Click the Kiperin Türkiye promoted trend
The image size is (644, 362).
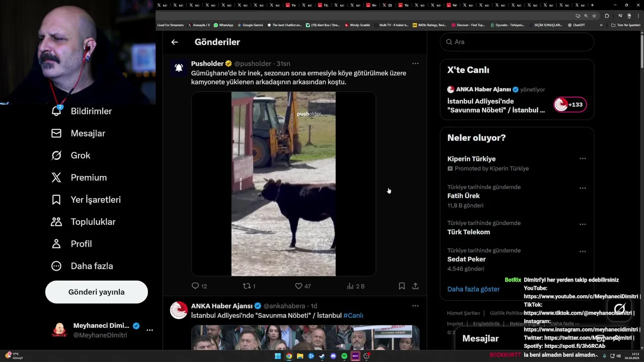tap(471, 159)
